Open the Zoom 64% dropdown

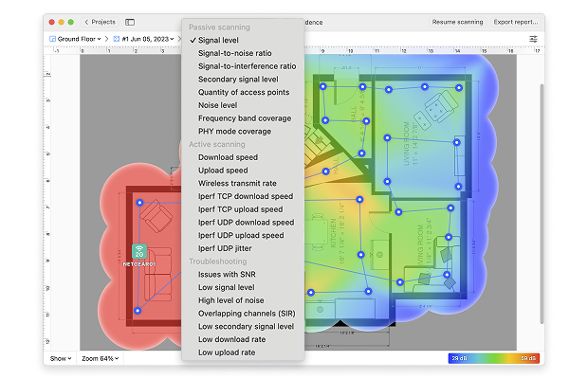[x=101, y=359]
